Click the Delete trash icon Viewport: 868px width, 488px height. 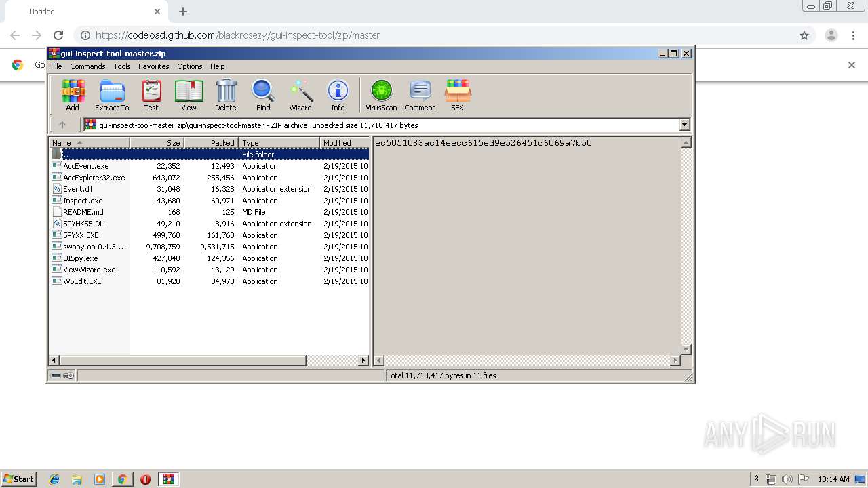[x=226, y=95]
